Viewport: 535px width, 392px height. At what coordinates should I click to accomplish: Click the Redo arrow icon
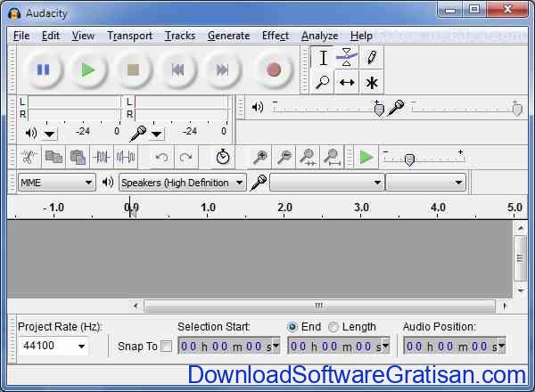185,157
